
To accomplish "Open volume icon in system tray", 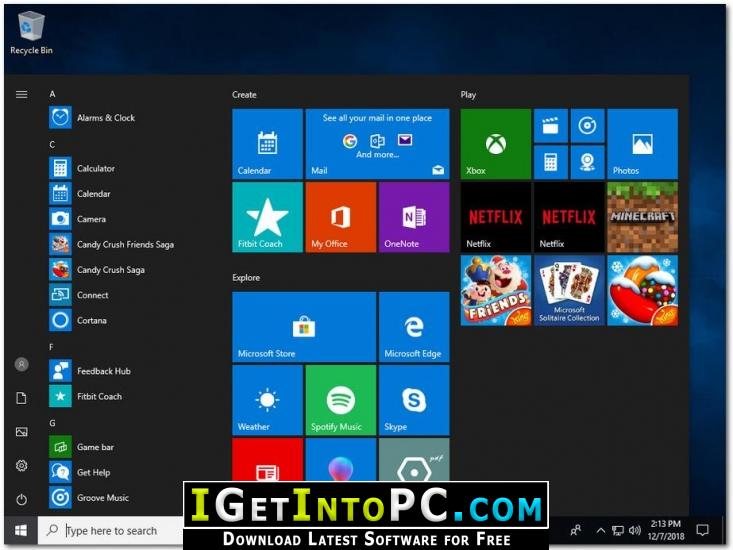I will point(634,530).
